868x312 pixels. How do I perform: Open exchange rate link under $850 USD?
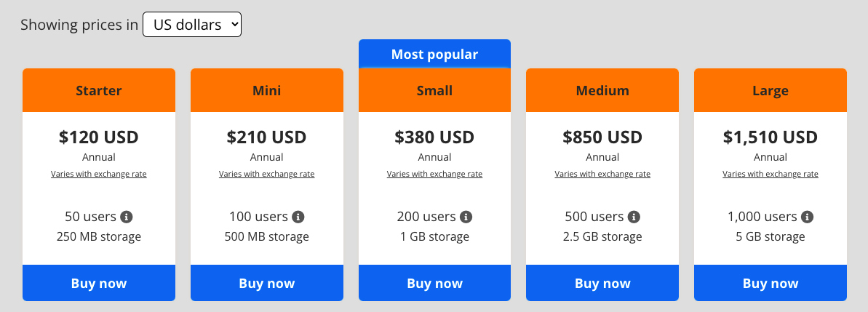602,174
